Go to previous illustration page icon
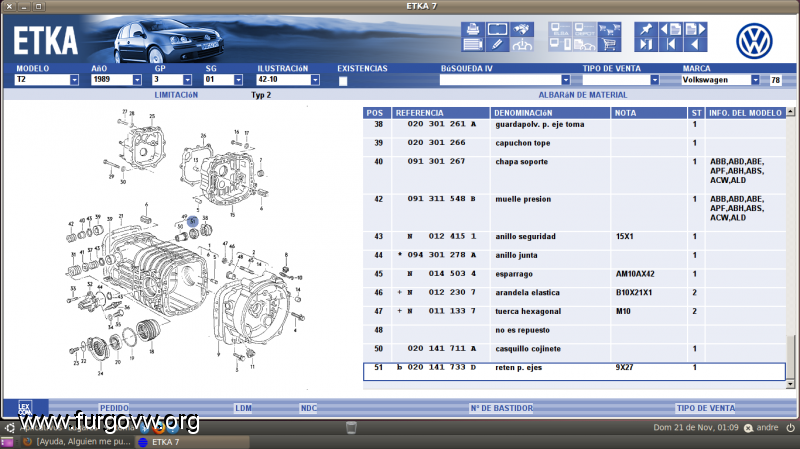800x449 pixels. click(670, 29)
